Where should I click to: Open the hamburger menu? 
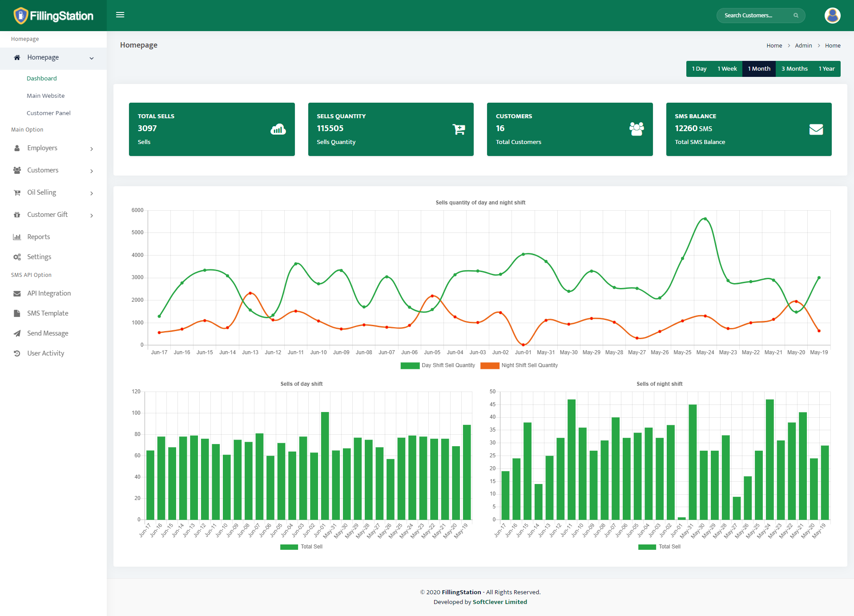click(120, 15)
